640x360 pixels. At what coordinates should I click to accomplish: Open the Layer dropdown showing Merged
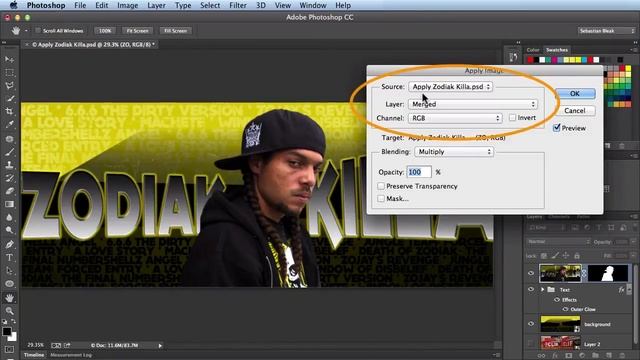point(473,104)
